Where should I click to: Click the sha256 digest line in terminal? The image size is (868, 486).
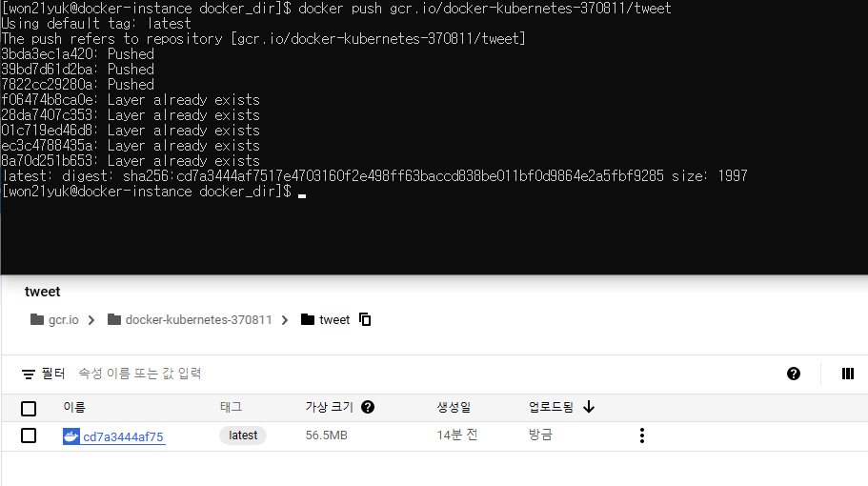[374, 176]
